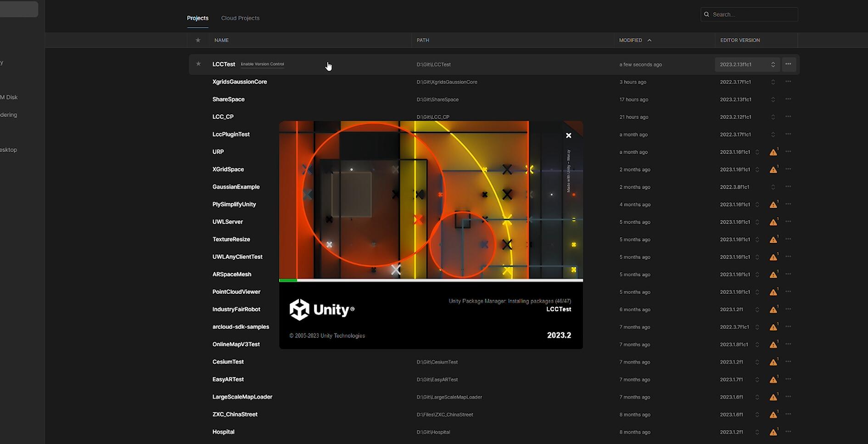This screenshot has height=444, width=868.
Task: Open XgridsGaussionCore editor version selector
Action: pyautogui.click(x=773, y=82)
